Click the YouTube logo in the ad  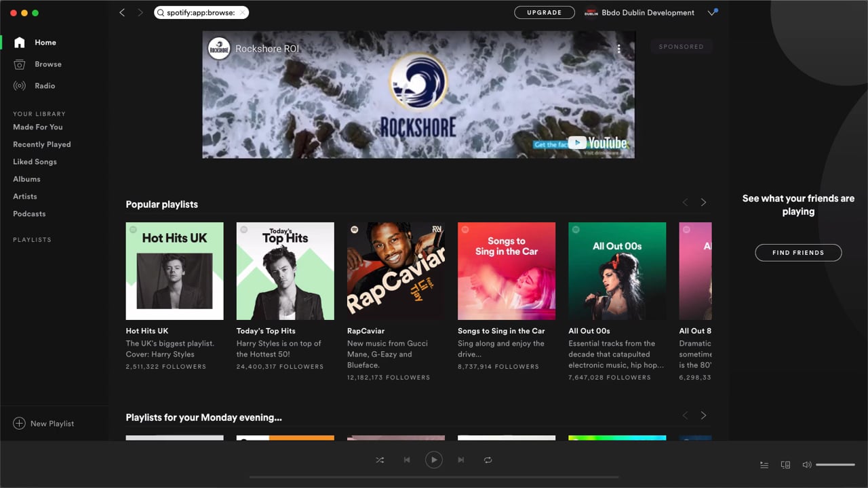[597, 143]
